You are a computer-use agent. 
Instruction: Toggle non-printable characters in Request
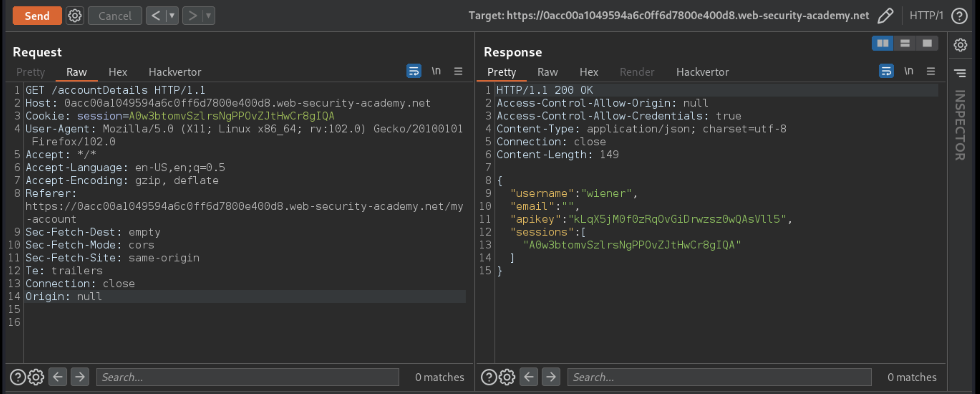click(436, 71)
